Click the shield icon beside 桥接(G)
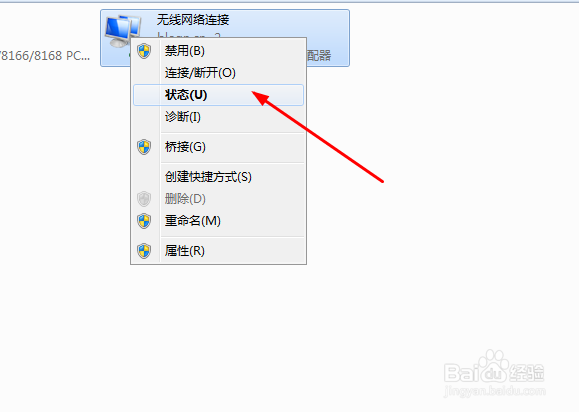Screen dimensions: 579x412 (x=144, y=147)
